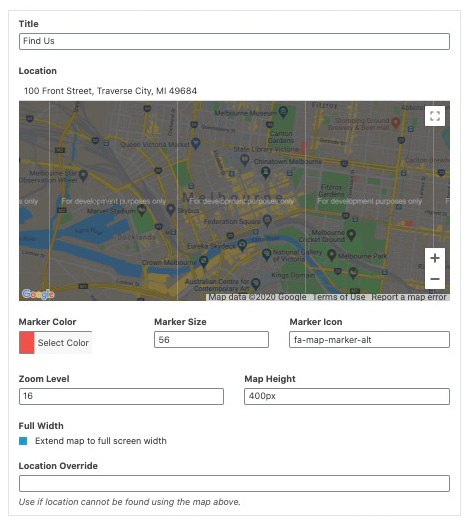
Task: Enable Extend map to full screen width
Action: (x=23, y=441)
